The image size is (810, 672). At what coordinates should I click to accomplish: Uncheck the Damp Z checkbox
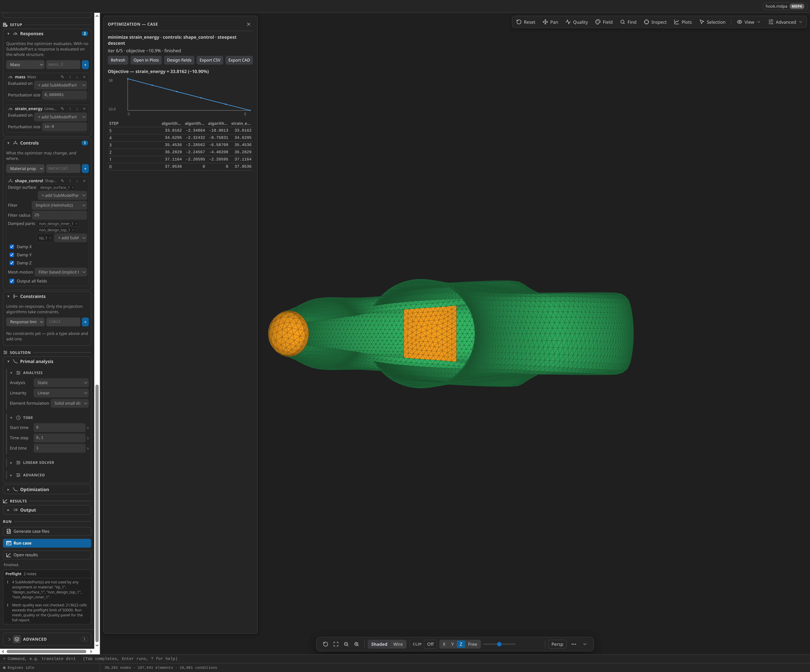[12, 263]
